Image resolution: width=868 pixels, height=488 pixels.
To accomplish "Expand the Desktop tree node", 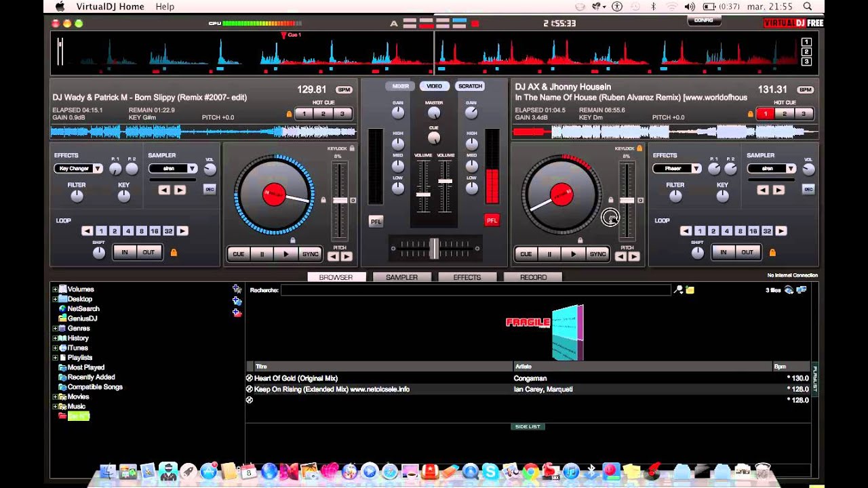I will pos(55,299).
